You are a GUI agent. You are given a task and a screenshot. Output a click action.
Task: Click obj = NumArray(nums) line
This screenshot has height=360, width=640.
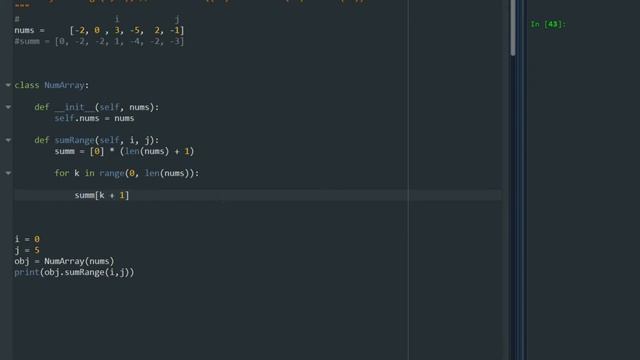64,261
